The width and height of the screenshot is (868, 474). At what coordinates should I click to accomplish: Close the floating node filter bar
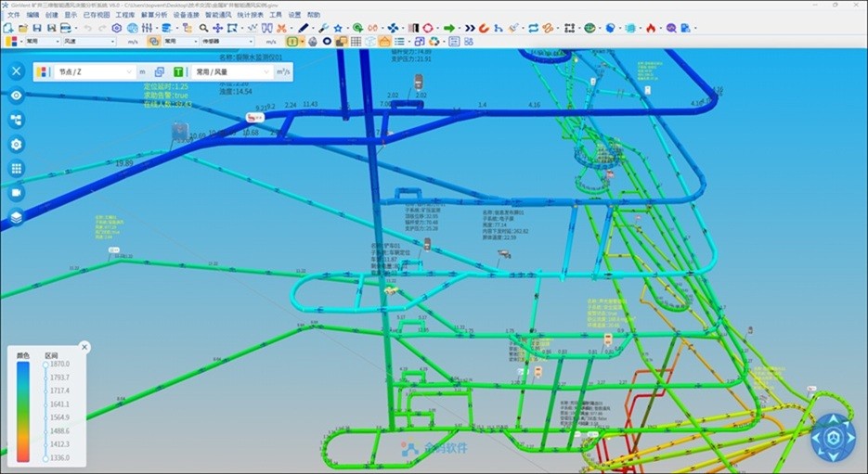[16, 71]
